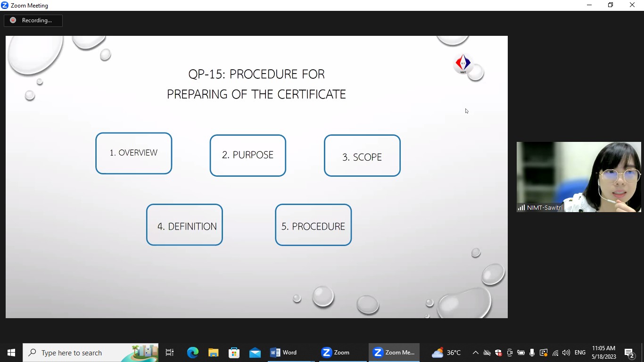Click the OneDrive cloud tray icon
This screenshot has height=362, width=644.
click(x=487, y=353)
